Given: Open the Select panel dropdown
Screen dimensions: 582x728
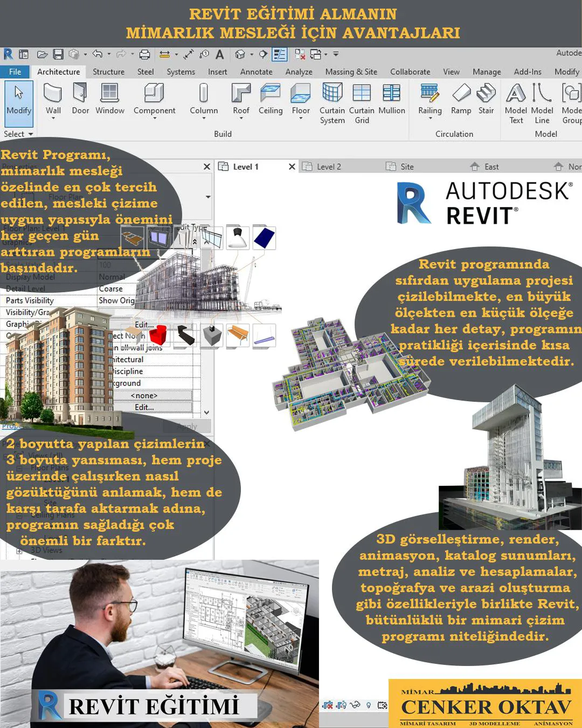Looking at the screenshot, I should [18, 134].
